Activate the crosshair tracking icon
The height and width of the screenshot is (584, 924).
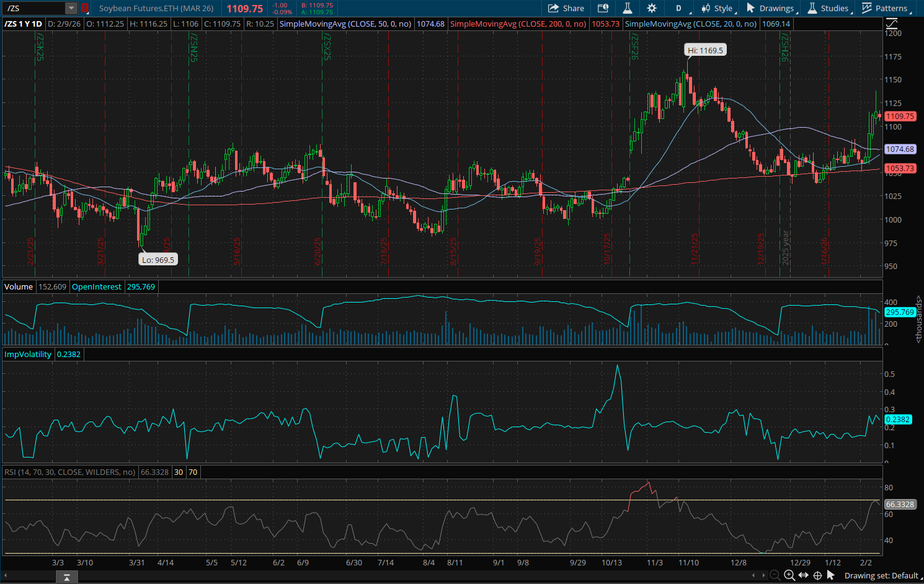click(x=817, y=575)
